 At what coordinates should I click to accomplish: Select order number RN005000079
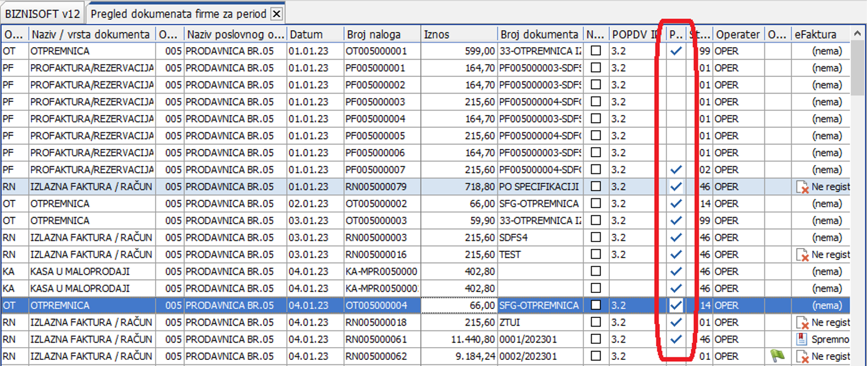(377, 187)
